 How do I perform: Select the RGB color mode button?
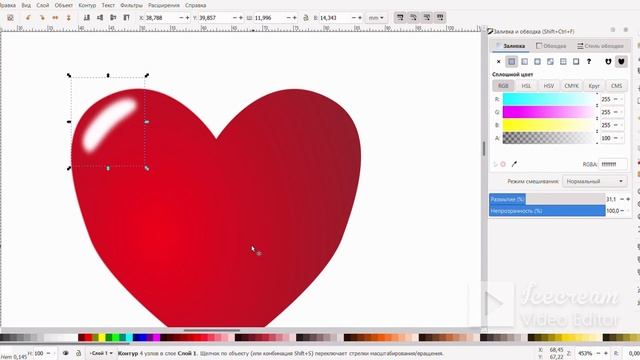click(503, 86)
